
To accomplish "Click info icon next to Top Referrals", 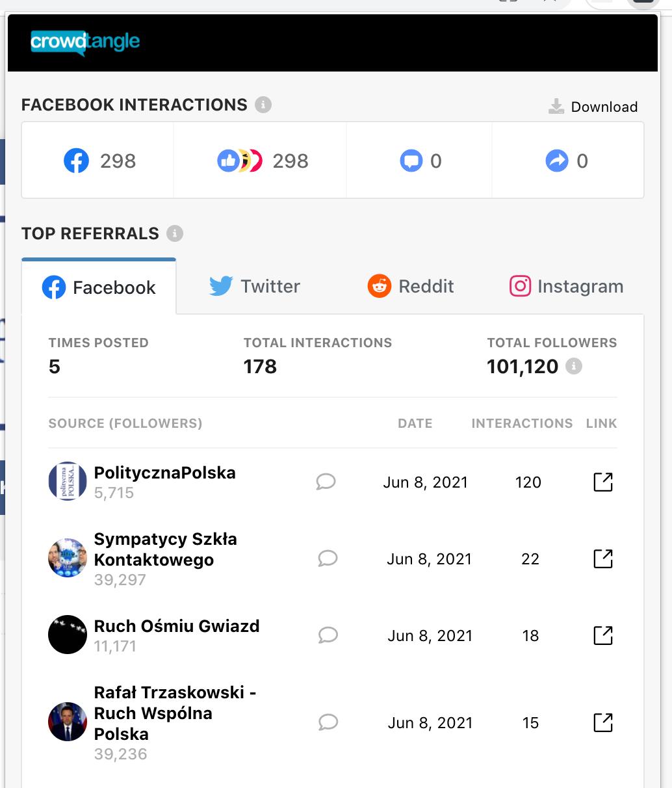I will [175, 233].
